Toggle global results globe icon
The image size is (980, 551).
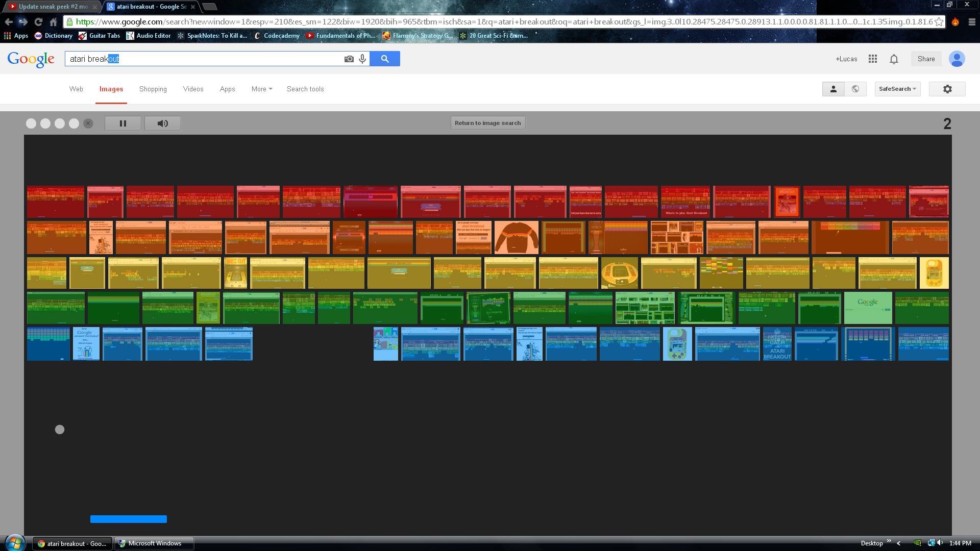(855, 89)
